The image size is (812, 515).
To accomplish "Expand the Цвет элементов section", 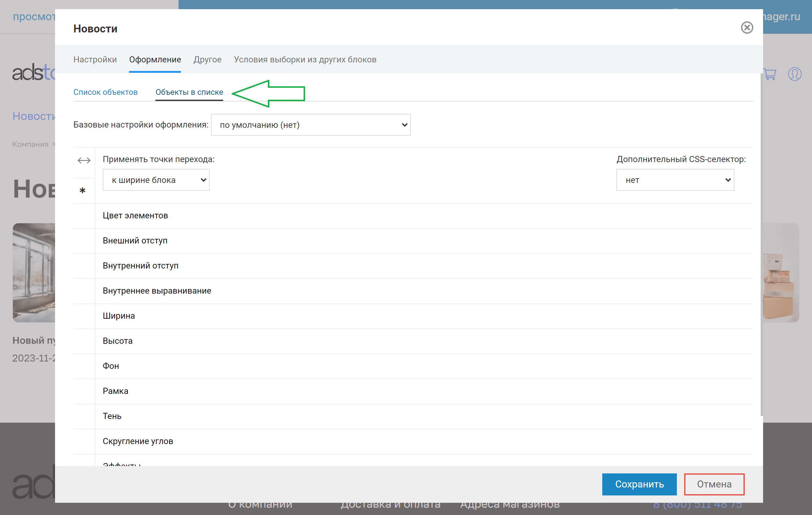I will [x=135, y=216].
